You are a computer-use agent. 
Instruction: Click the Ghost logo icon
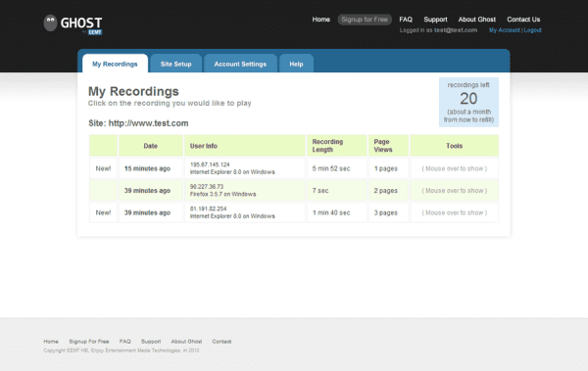coord(50,23)
